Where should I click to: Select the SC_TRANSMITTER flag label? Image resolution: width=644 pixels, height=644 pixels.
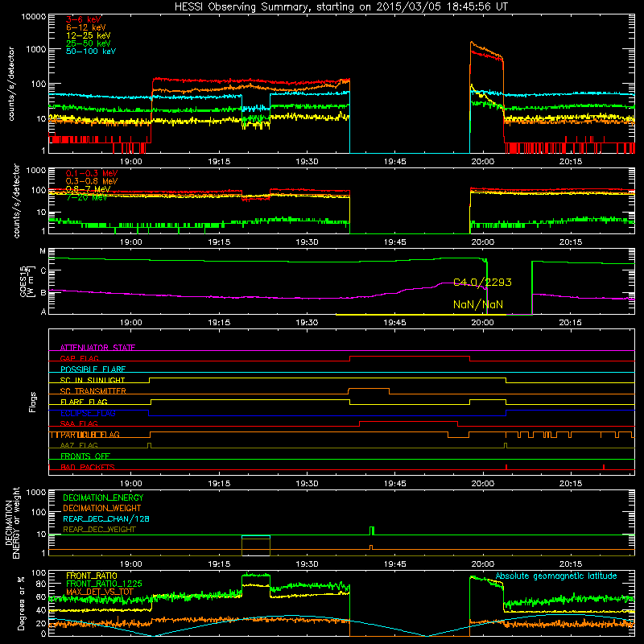93,391
